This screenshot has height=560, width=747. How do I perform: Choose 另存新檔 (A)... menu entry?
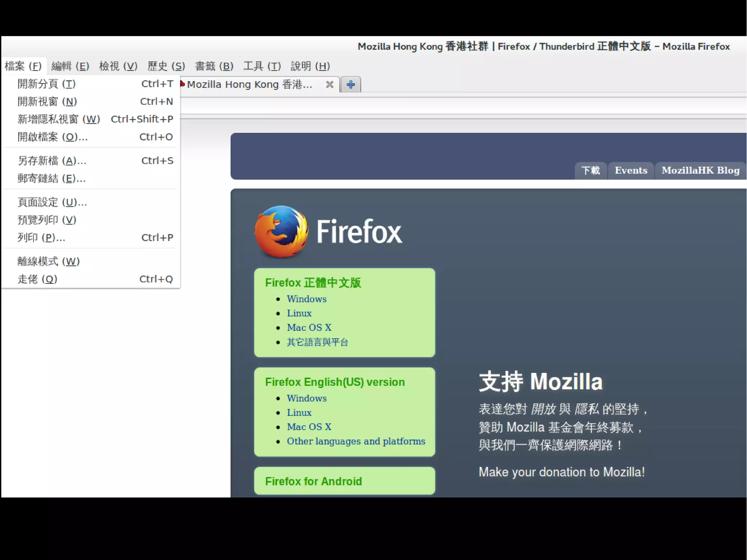[x=90, y=161]
